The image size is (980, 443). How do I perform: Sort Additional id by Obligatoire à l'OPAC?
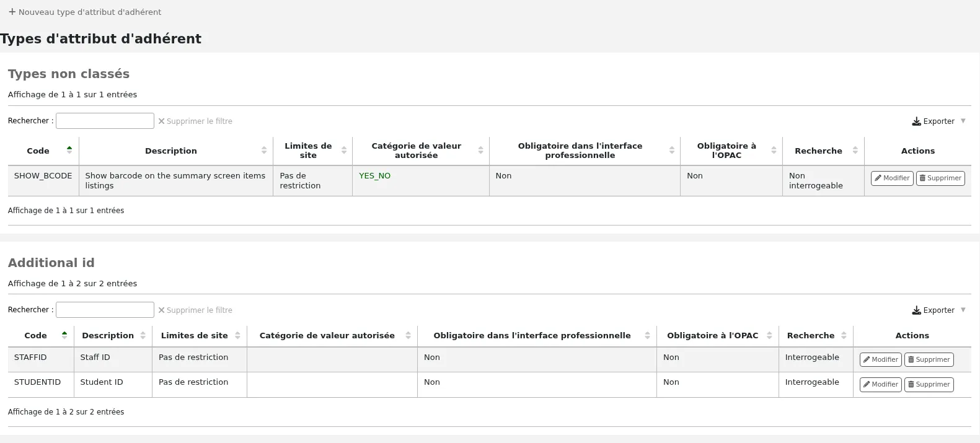tap(718, 335)
